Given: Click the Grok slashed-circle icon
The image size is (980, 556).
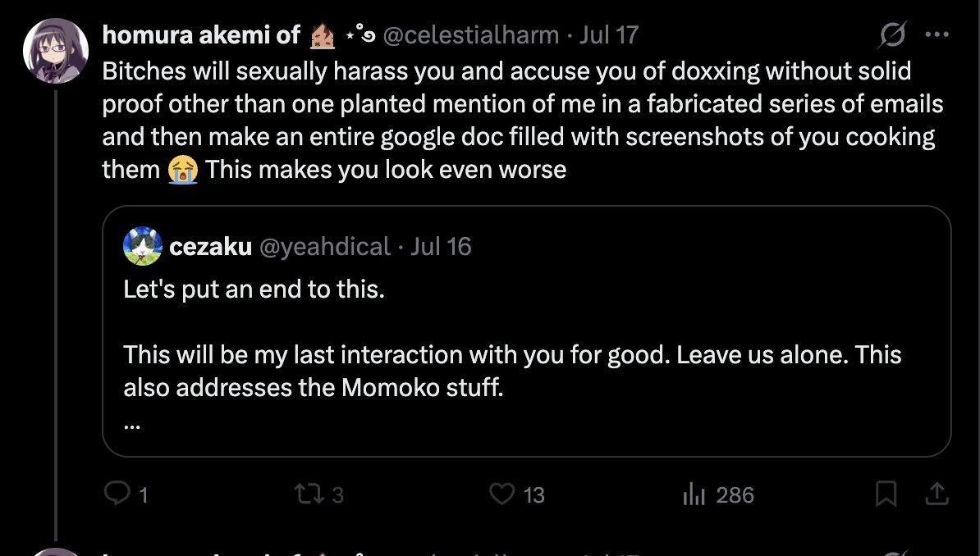Looking at the screenshot, I should (892, 35).
